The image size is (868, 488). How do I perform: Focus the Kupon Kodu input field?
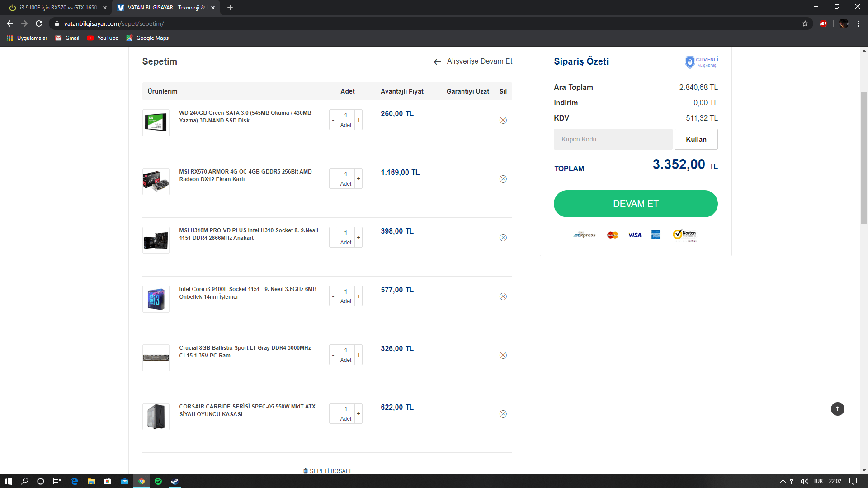pyautogui.click(x=613, y=139)
